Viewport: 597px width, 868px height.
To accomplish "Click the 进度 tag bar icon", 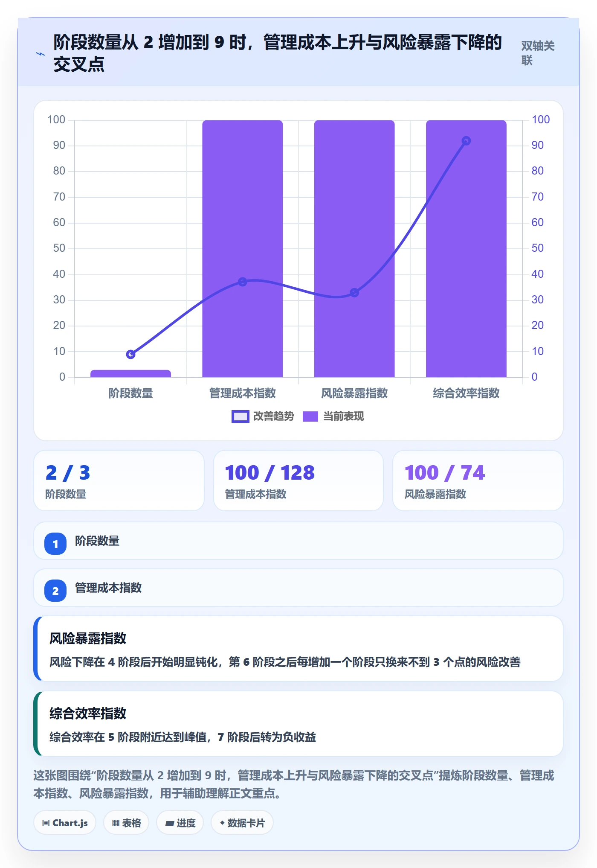I will click(x=170, y=824).
